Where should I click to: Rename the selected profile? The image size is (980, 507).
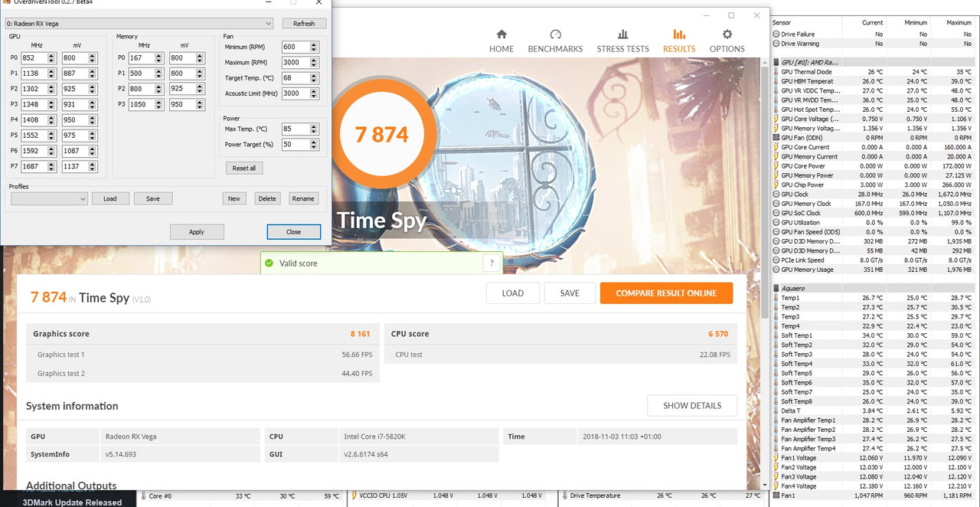click(x=303, y=198)
